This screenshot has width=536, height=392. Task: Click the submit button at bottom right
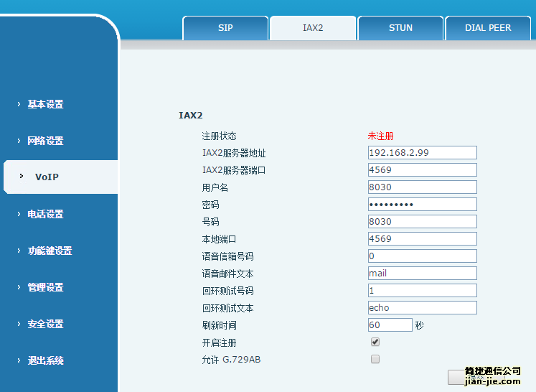(456, 377)
